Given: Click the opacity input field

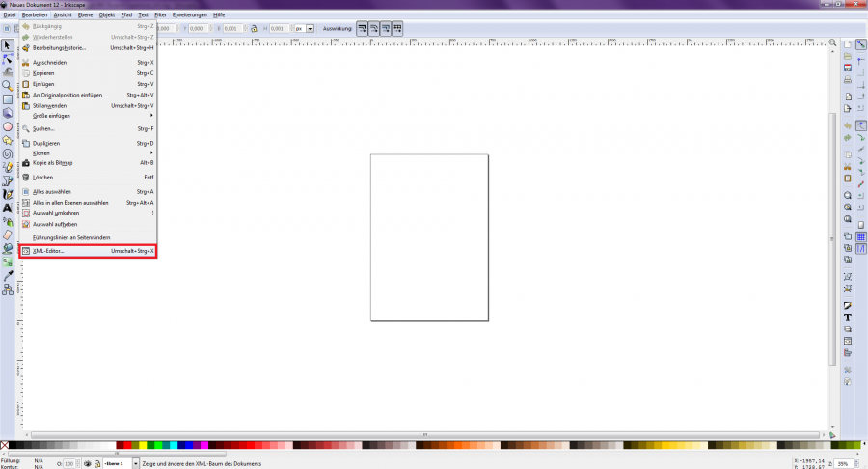Looking at the screenshot, I should [69, 463].
